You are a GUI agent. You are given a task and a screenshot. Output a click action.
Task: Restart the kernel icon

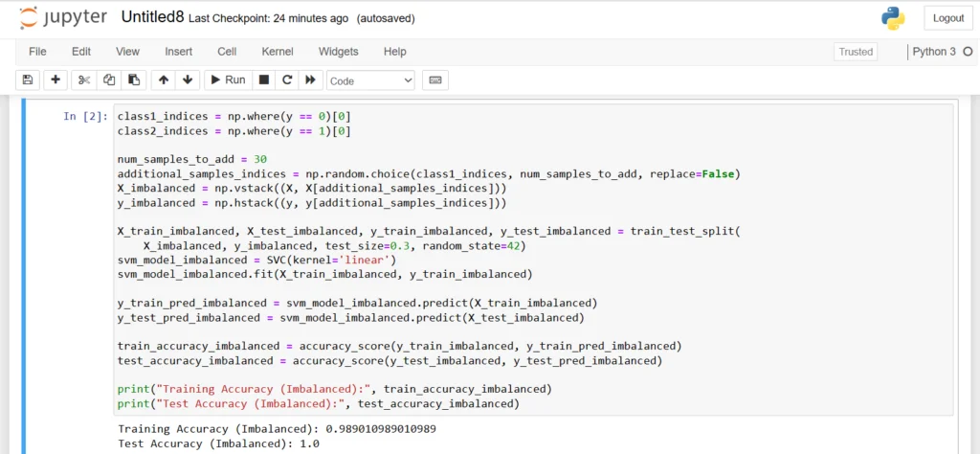[287, 80]
